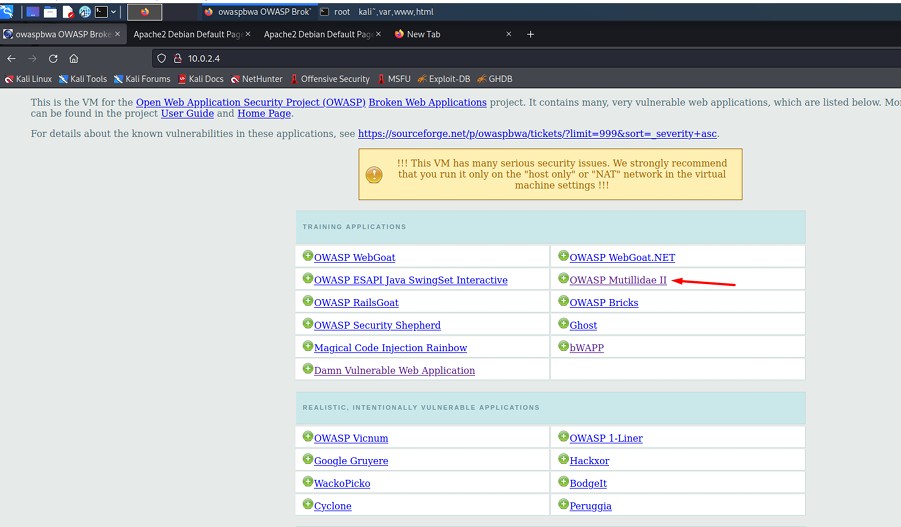Click green plus icon beside OWASP Vicnum
This screenshot has height=527, width=901.
pyautogui.click(x=308, y=436)
